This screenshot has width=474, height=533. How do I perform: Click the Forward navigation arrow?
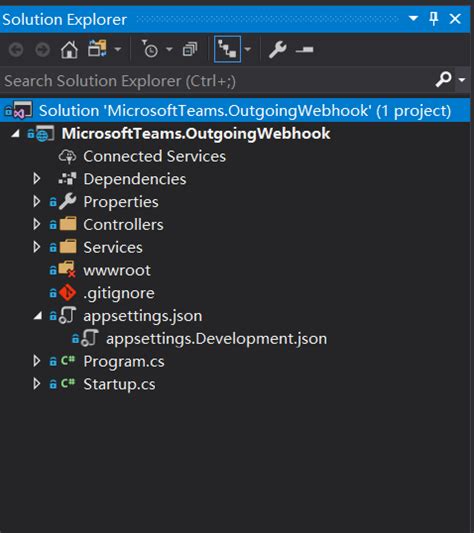[43, 50]
